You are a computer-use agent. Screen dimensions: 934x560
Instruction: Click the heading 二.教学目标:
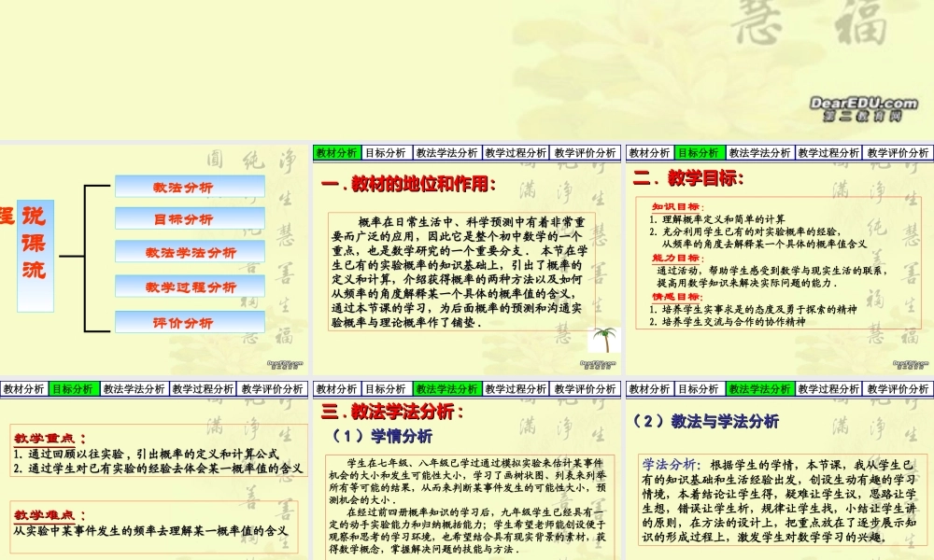(688, 178)
